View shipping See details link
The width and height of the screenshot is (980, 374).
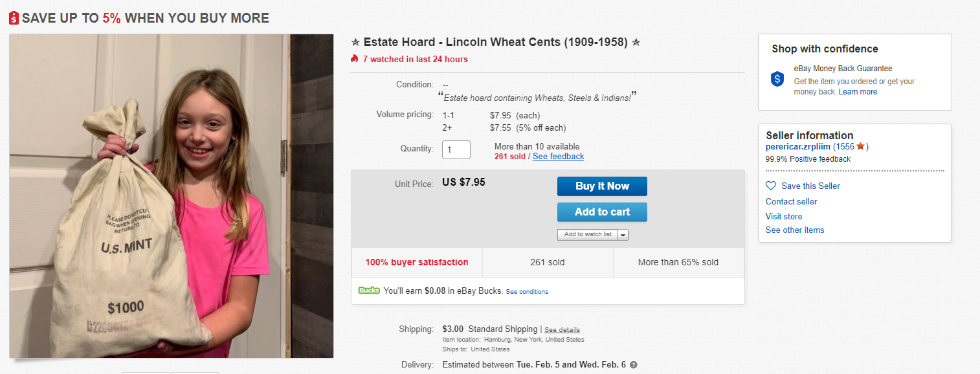pos(562,329)
